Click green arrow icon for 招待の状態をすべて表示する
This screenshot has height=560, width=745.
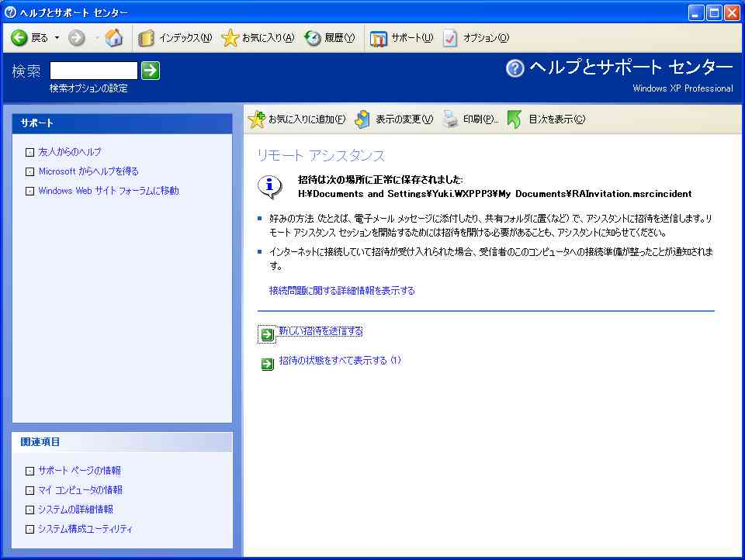point(267,365)
